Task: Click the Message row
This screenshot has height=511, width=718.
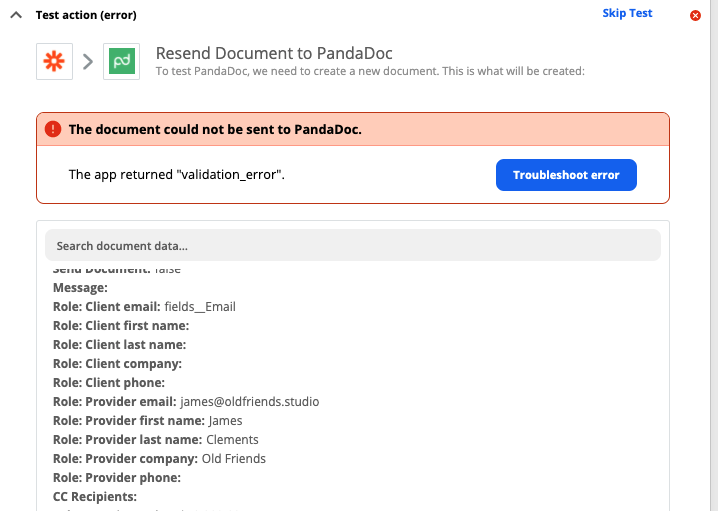Action: 81,288
